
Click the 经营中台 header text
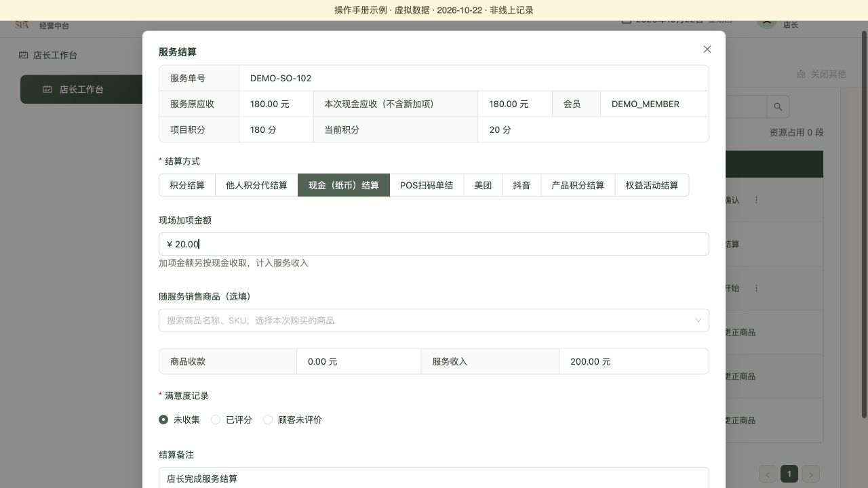click(54, 26)
